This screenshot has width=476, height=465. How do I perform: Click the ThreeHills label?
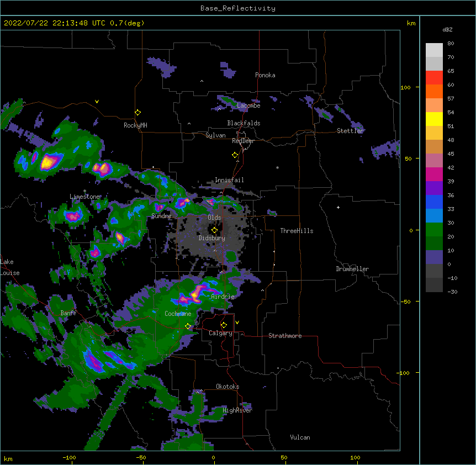pyautogui.click(x=297, y=231)
